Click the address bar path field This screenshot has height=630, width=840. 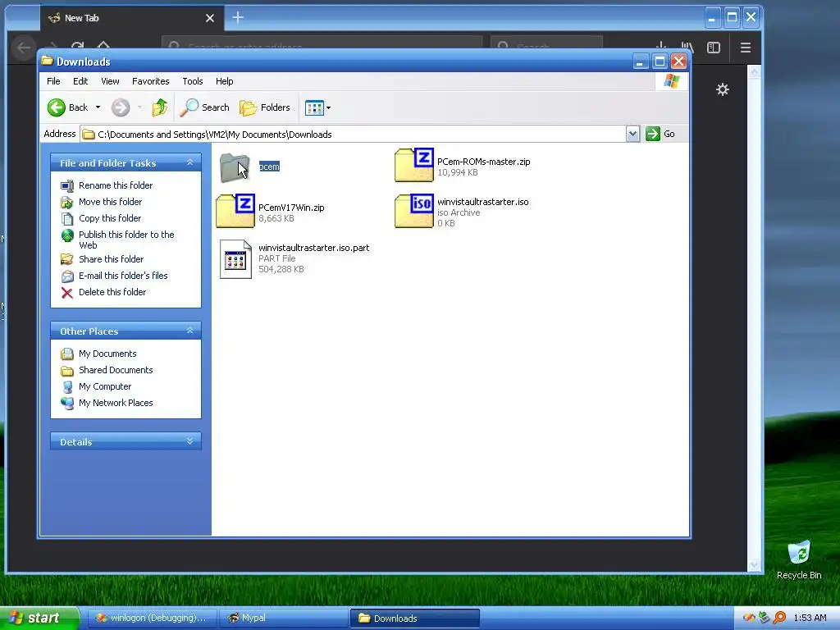click(353, 134)
